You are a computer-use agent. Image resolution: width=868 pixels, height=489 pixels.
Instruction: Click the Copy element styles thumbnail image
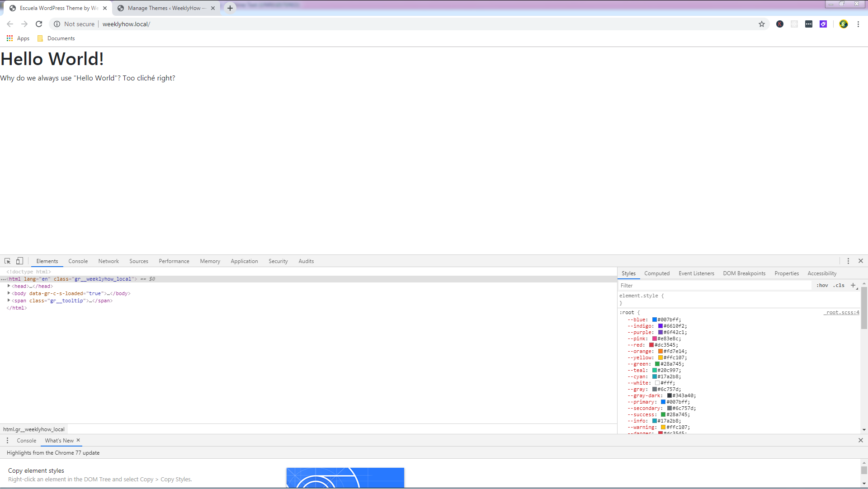click(345, 478)
